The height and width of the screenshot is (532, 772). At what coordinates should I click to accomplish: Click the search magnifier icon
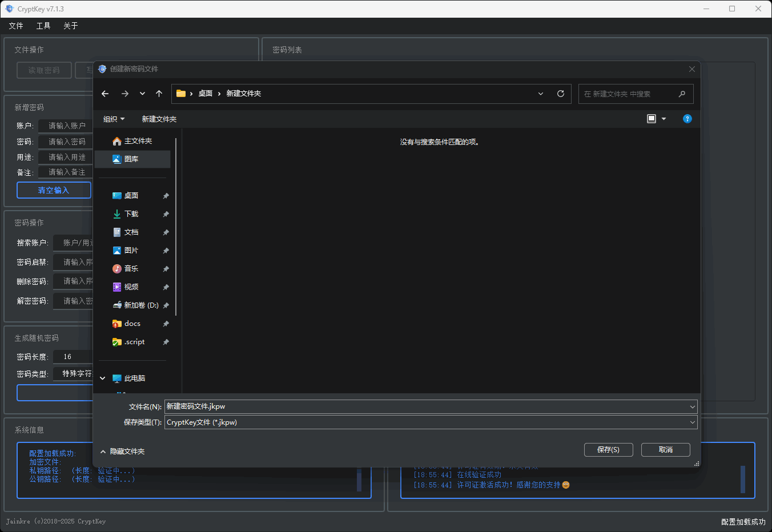pos(682,94)
